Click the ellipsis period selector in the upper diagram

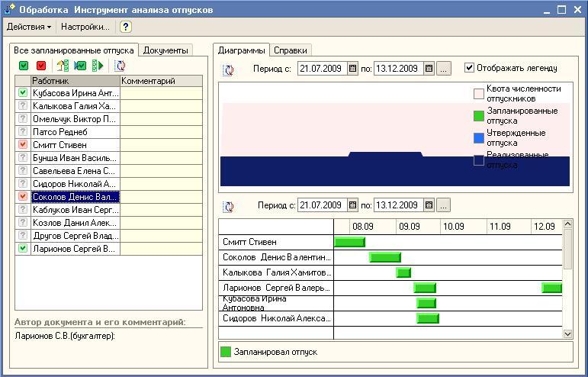point(444,69)
